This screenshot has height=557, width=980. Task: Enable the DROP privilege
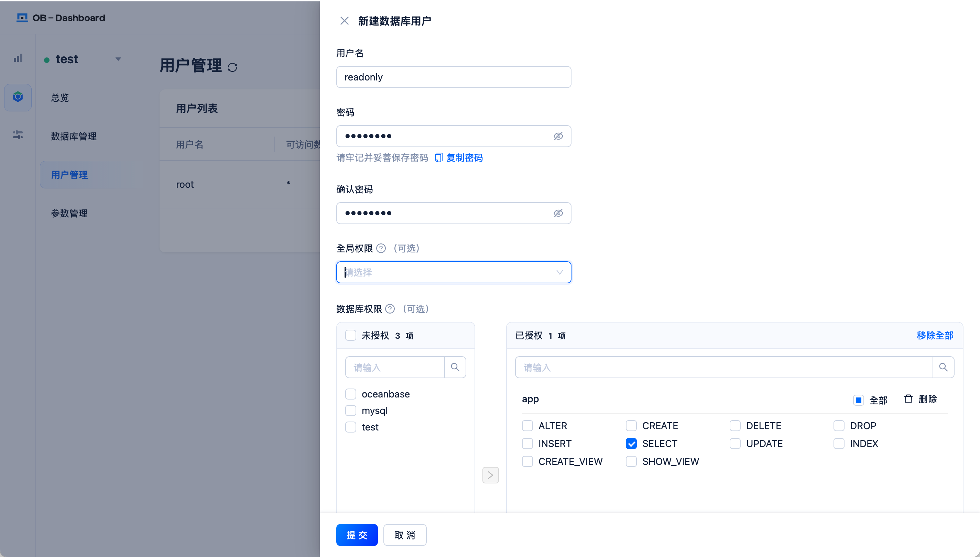click(839, 426)
